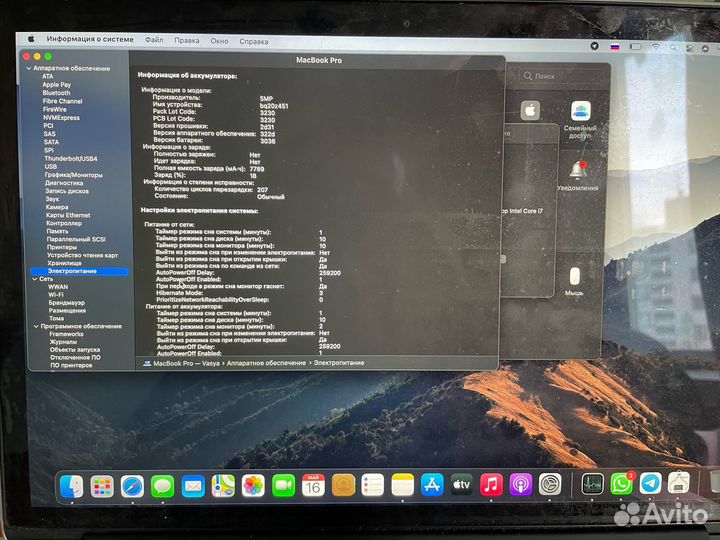Select Звук in the sidebar
The image size is (720, 540).
[x=52, y=199]
